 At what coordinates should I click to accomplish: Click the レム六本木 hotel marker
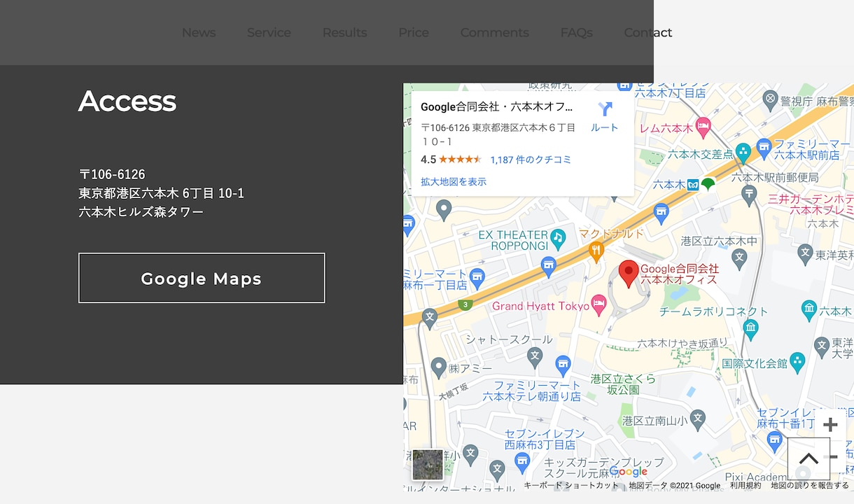coord(703,127)
